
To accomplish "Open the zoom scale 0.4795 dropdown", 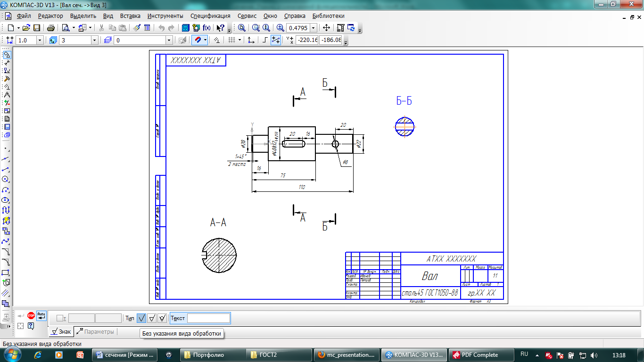I will pos(313,28).
